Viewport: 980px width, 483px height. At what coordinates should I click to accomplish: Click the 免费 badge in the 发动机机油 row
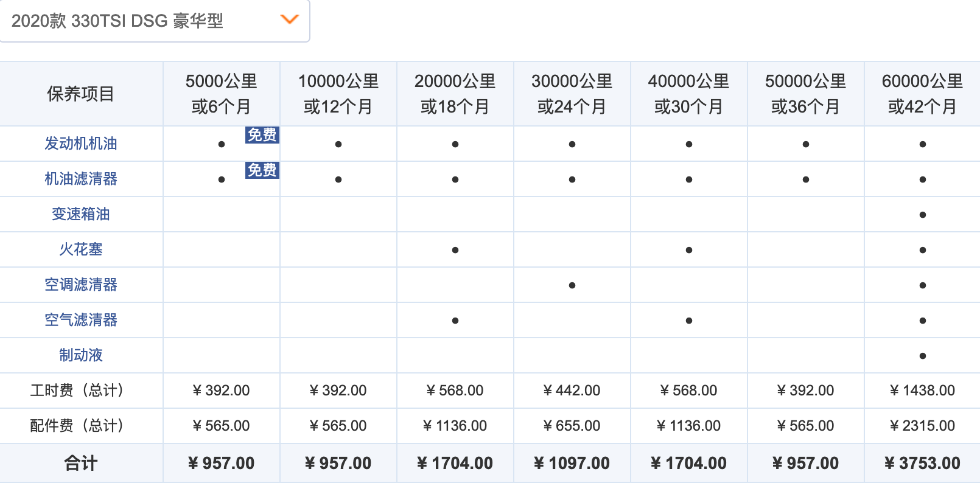pos(262,135)
